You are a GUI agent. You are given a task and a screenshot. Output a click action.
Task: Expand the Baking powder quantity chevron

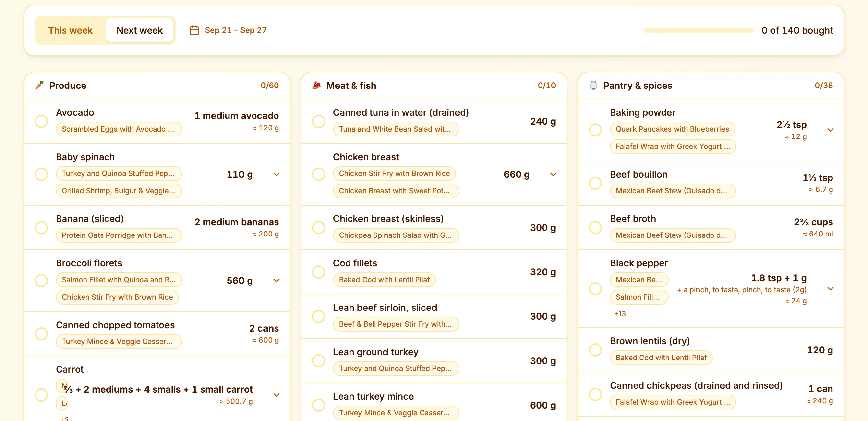point(830,130)
